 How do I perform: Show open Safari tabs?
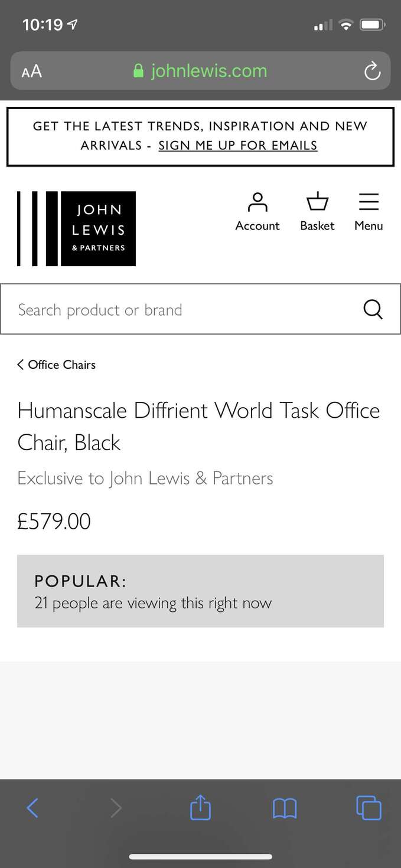369,808
